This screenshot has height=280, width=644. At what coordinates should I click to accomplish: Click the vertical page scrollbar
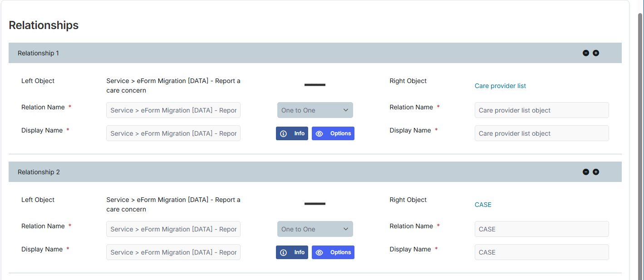click(640, 136)
